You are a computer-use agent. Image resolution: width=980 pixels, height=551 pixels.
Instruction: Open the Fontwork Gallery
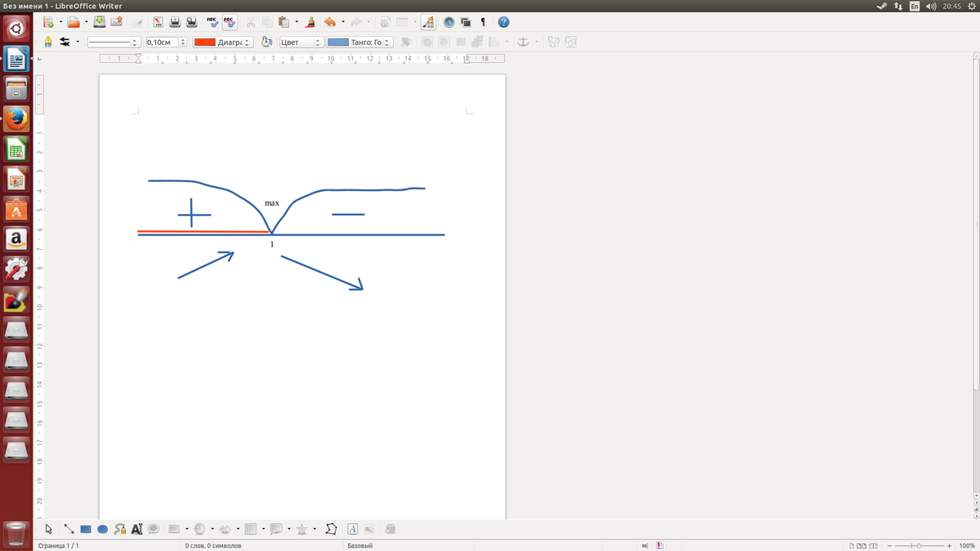352,529
